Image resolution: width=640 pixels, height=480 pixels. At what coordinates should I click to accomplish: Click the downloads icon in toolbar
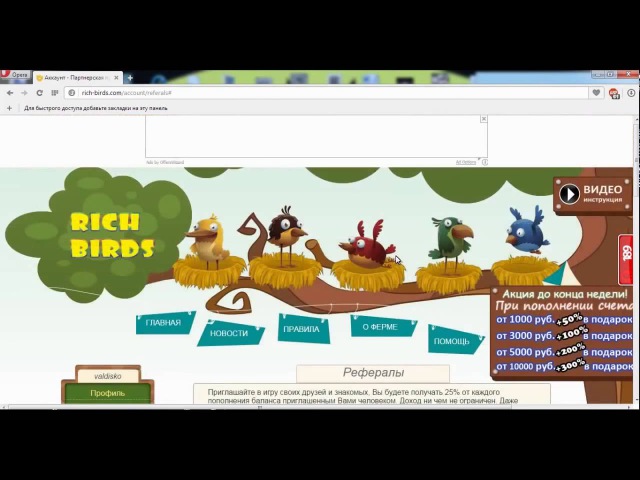point(631,93)
